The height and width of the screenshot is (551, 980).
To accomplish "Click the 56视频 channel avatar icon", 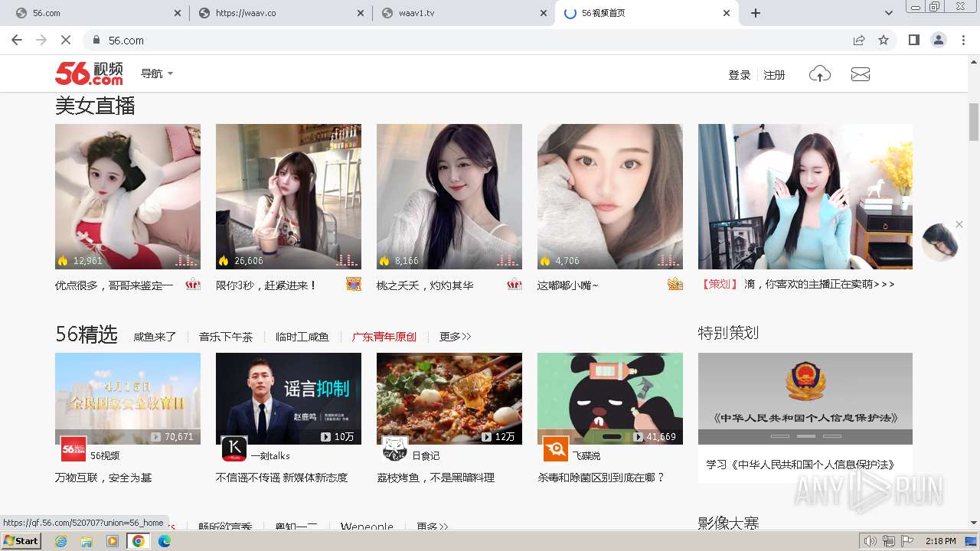I will (x=73, y=449).
